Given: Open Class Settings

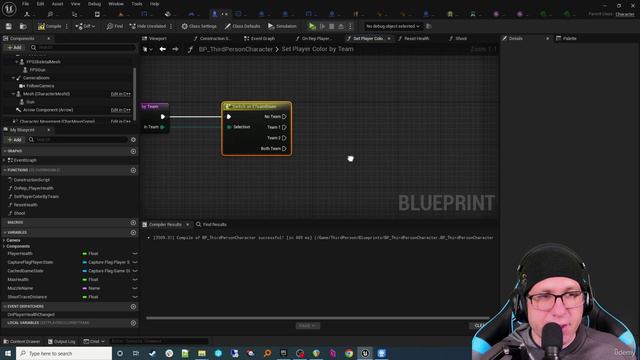Looking at the screenshot, I should click(199, 26).
